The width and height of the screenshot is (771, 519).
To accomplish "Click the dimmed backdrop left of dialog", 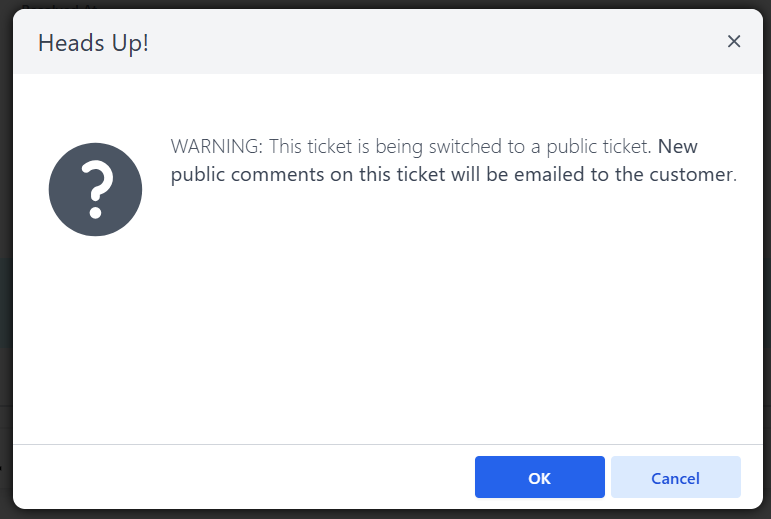I will point(6,260).
